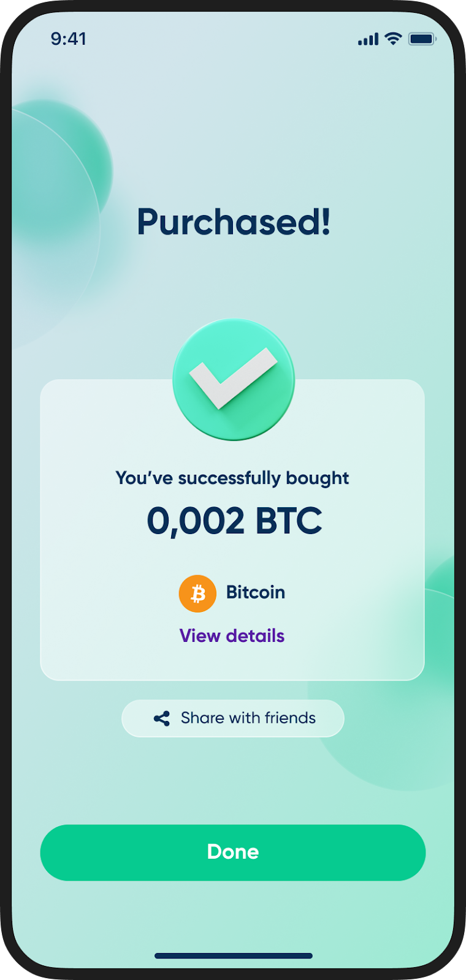Tap the Share with friends button
The width and height of the screenshot is (466, 980).
(x=233, y=718)
